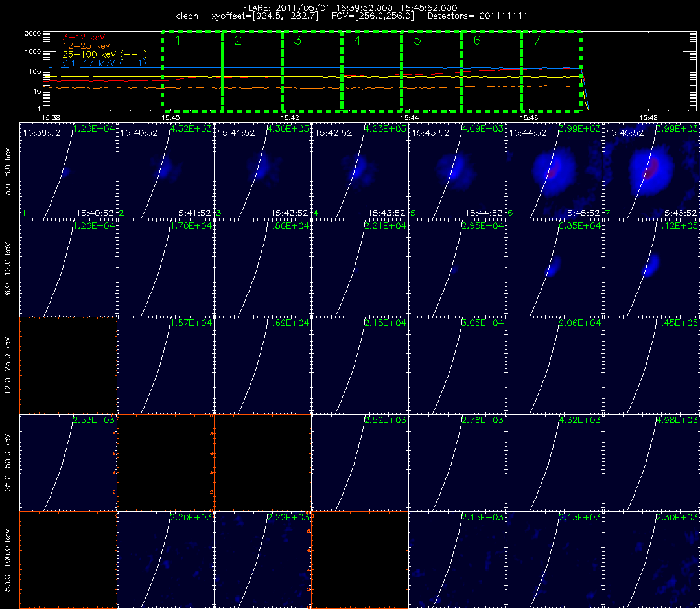Select the 12.0-25.0 keV image labeled 1.57E+04
700x609 pixels.
click(166, 365)
